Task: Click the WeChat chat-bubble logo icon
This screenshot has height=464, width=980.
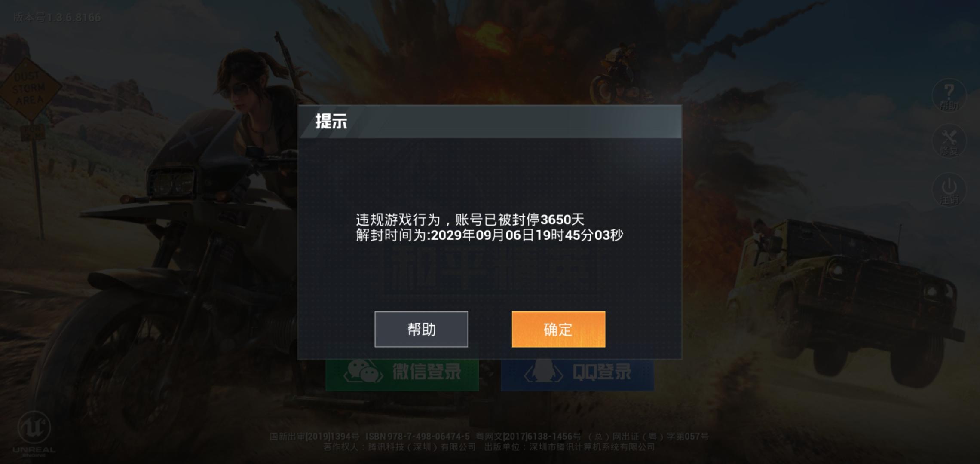Action: [363, 372]
